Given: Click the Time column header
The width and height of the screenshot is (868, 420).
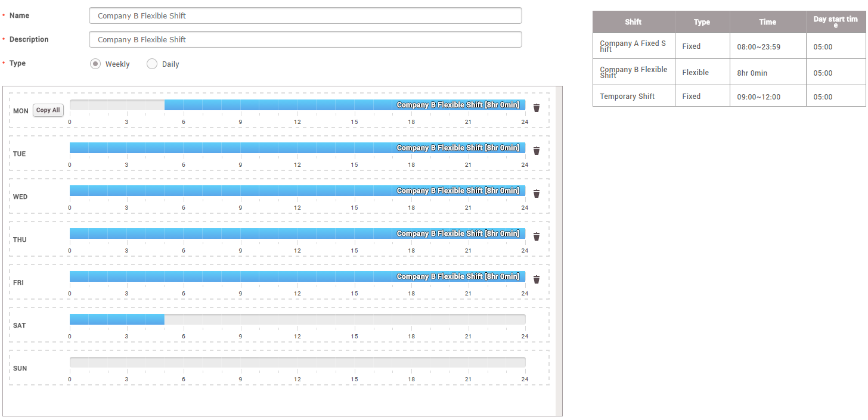Looking at the screenshot, I should [767, 22].
